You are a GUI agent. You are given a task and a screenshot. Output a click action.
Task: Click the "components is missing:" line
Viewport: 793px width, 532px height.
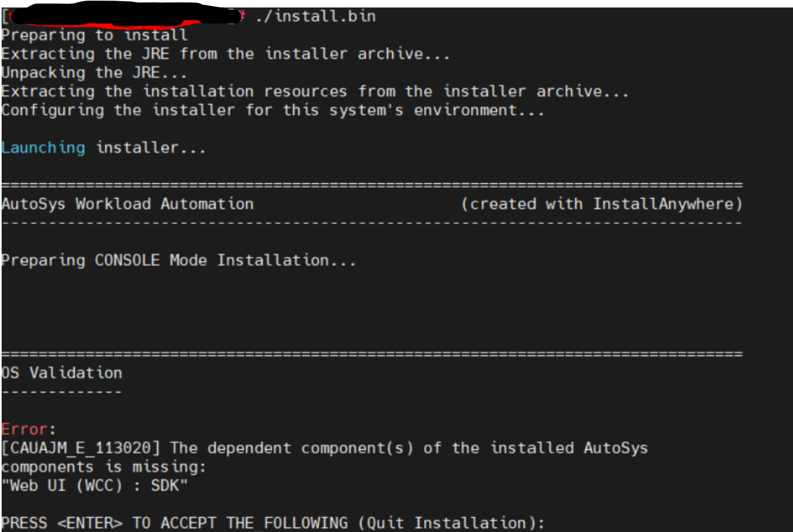click(x=103, y=467)
